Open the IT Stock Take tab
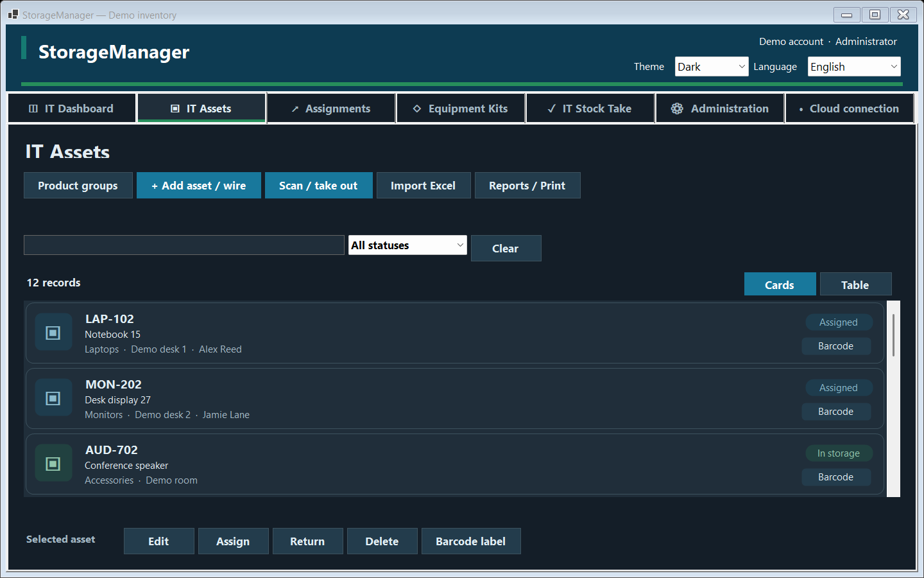Viewport: 924px width, 578px height. [590, 109]
